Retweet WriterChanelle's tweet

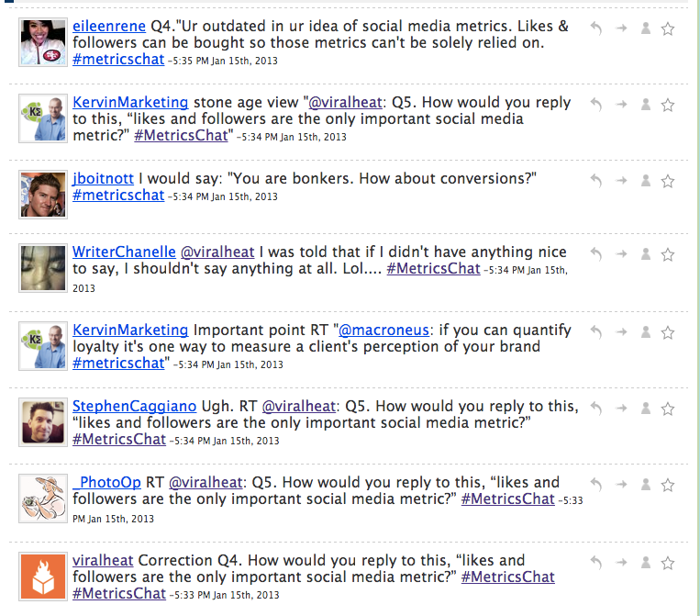pyautogui.click(x=621, y=254)
